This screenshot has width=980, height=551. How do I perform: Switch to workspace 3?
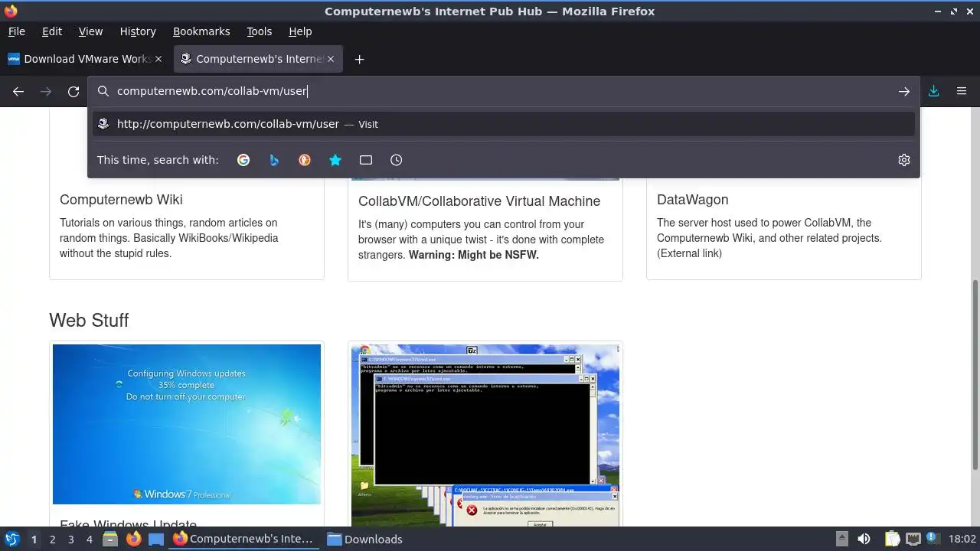coord(70,540)
